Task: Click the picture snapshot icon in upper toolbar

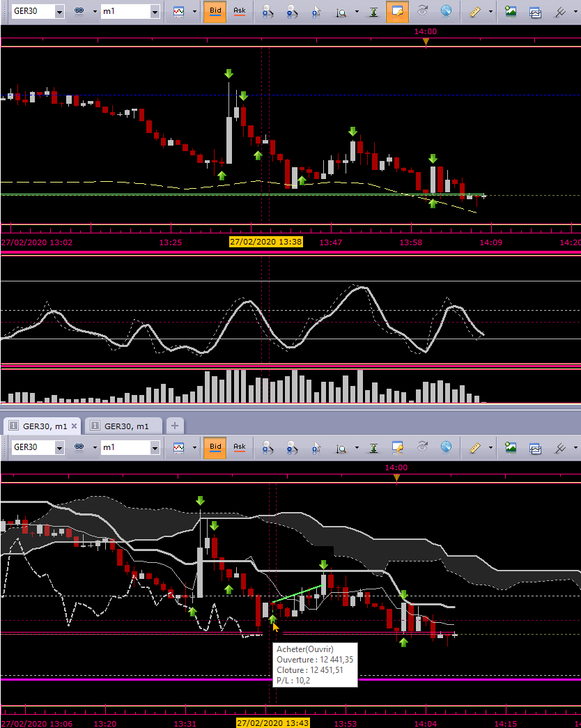Action: [x=511, y=12]
